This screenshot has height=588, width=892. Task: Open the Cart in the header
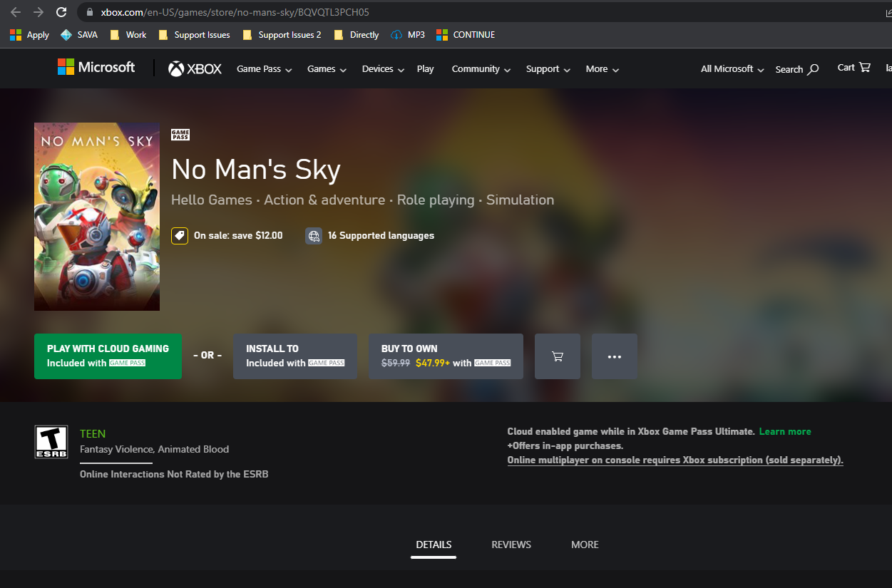click(x=854, y=68)
